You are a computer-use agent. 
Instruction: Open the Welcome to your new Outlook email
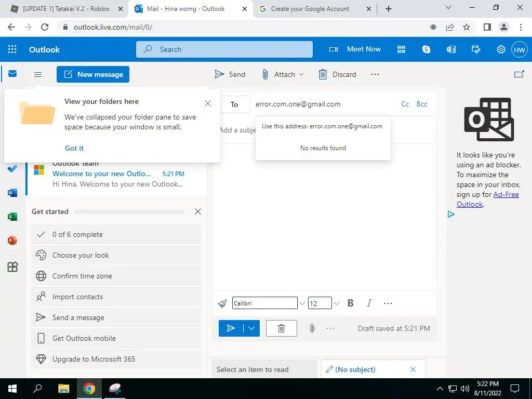tap(116, 174)
